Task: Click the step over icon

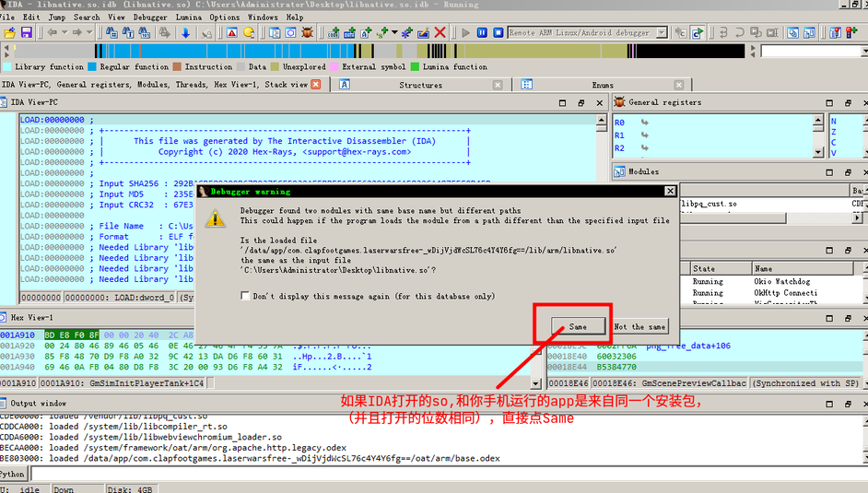Action: pos(739,33)
